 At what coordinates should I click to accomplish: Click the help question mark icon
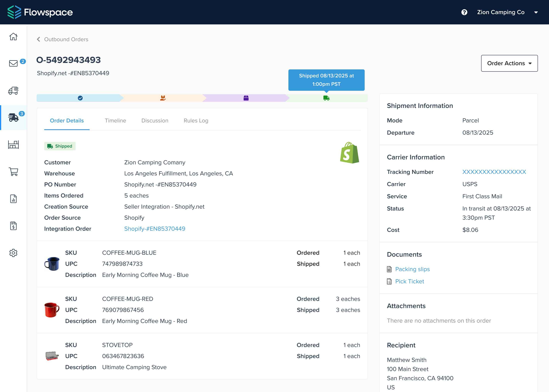click(x=464, y=12)
